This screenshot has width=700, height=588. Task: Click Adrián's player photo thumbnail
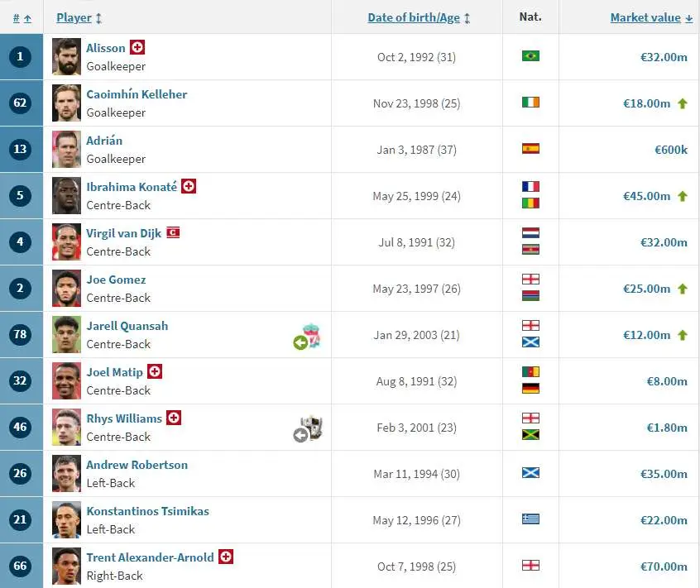(x=66, y=150)
